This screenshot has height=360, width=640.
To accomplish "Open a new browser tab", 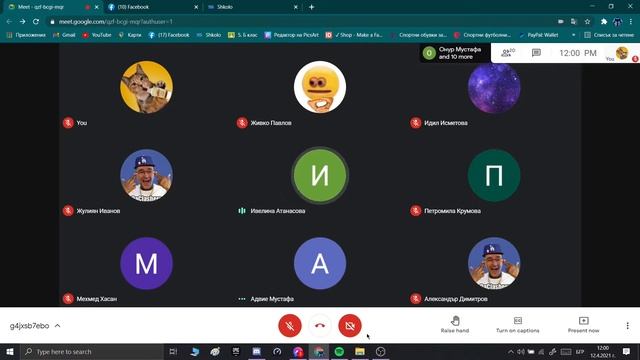I will click(311, 7).
